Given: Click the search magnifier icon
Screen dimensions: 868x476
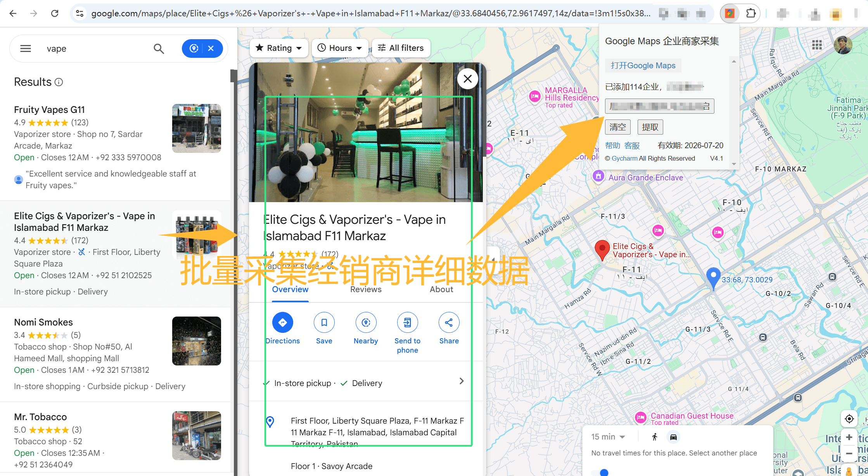Looking at the screenshot, I should point(159,48).
